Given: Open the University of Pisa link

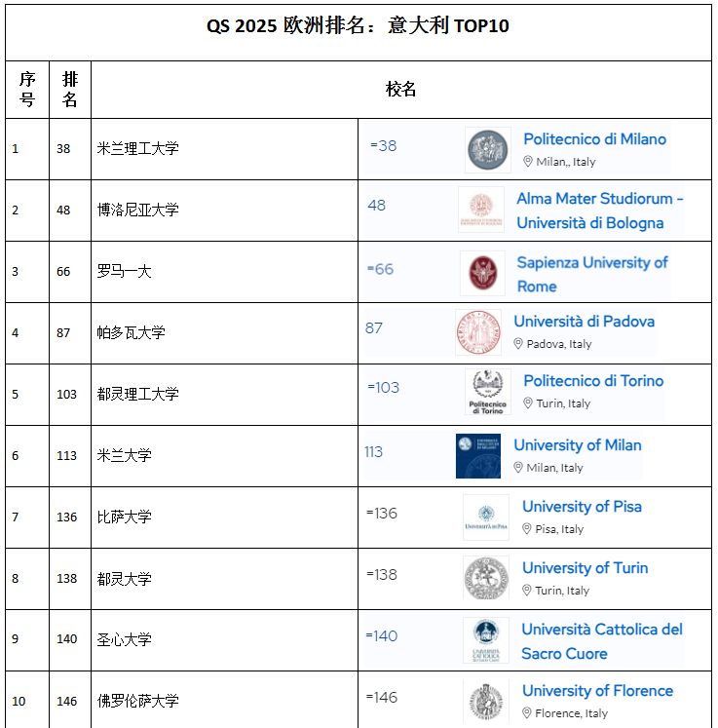Looking at the screenshot, I should click(582, 507).
